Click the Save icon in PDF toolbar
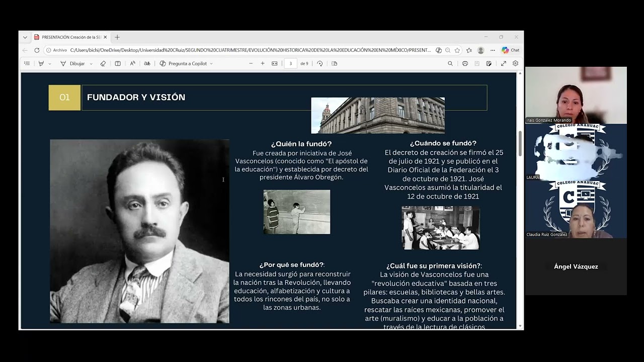644x362 pixels. point(477,63)
